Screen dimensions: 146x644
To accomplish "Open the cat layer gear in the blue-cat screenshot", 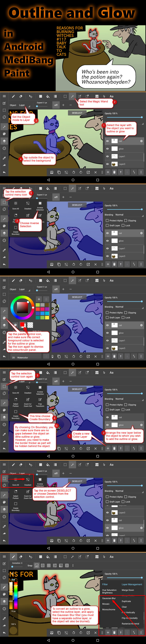I will point(141,141).
